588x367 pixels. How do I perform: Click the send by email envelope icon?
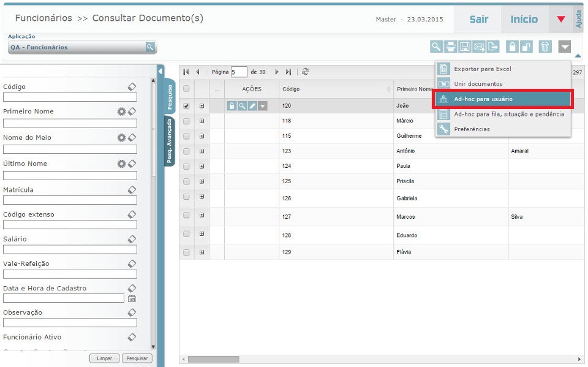click(x=479, y=47)
